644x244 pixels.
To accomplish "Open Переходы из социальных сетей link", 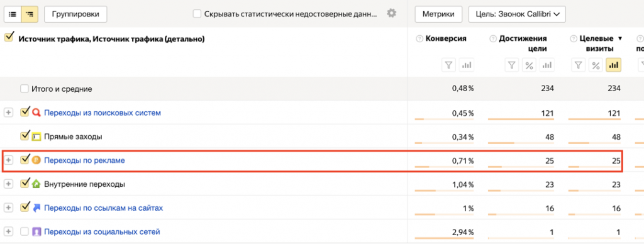I will 102,232.
